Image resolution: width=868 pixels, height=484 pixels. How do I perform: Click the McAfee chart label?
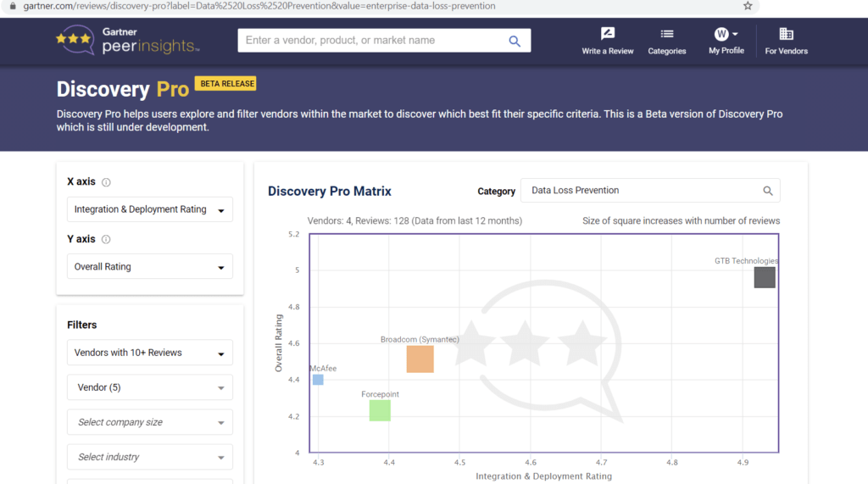[323, 368]
